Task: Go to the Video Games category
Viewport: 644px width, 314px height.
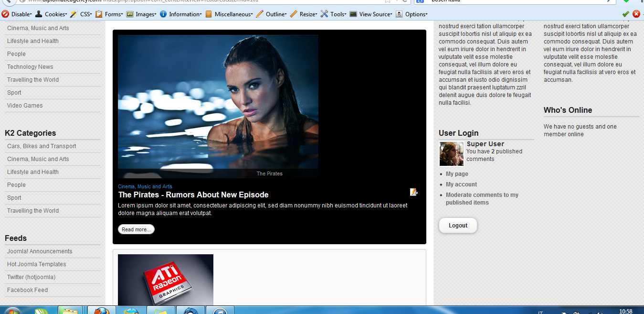Action: 25,106
